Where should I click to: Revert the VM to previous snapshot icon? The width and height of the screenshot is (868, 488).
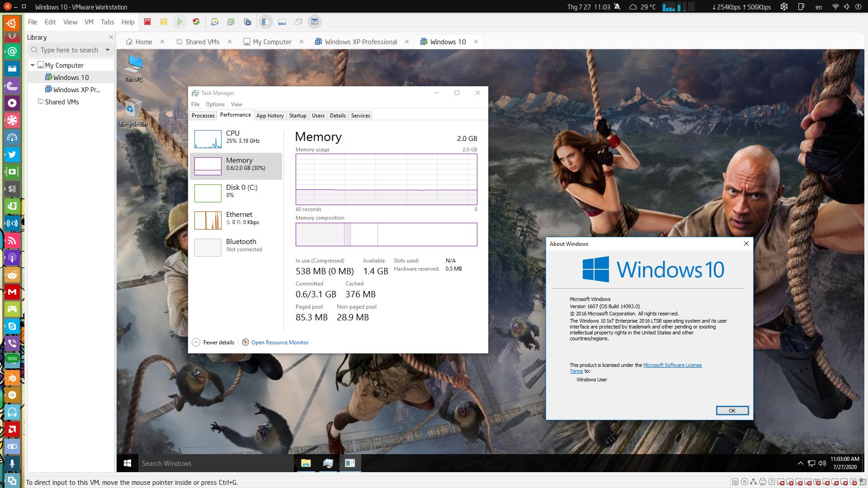(231, 22)
